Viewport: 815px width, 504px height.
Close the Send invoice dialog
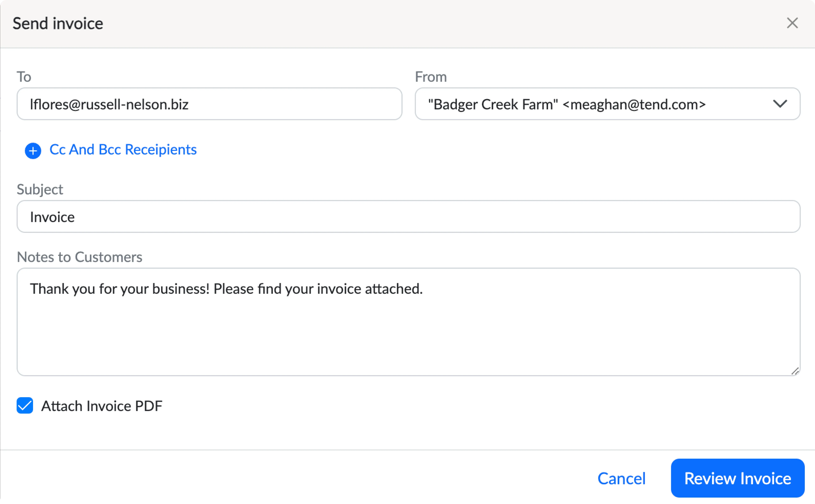[x=792, y=23]
